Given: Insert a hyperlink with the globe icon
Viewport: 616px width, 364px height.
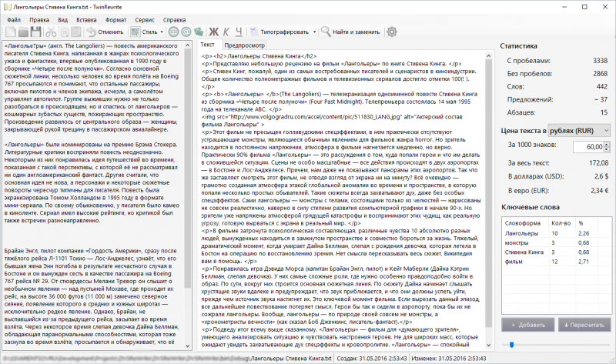Looking at the screenshot, I should pos(174,32).
